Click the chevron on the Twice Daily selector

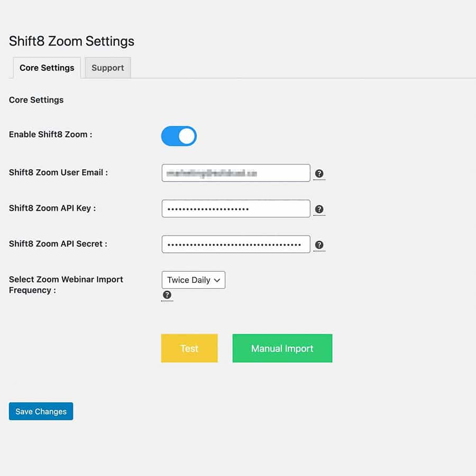pyautogui.click(x=216, y=280)
